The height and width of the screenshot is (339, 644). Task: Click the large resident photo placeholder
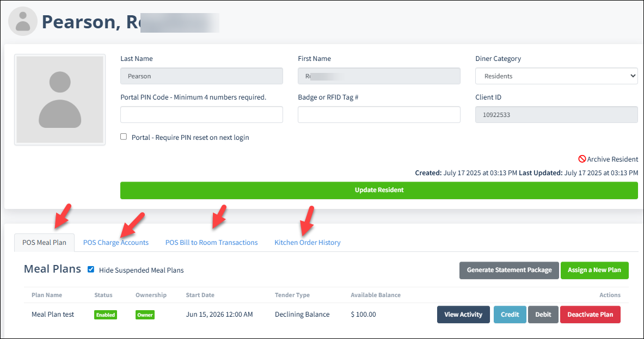tap(60, 100)
